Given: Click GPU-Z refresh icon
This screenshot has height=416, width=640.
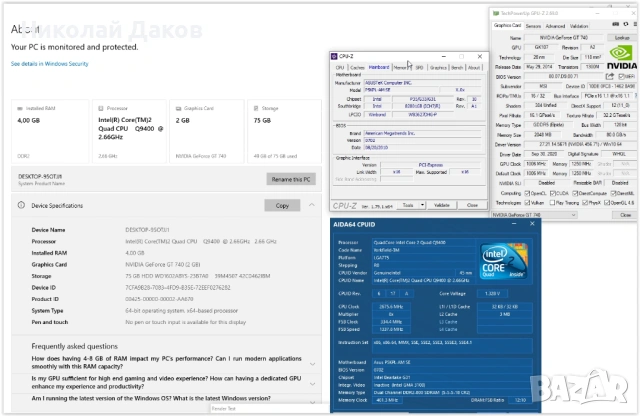Looking at the screenshot, I should 626,24.
